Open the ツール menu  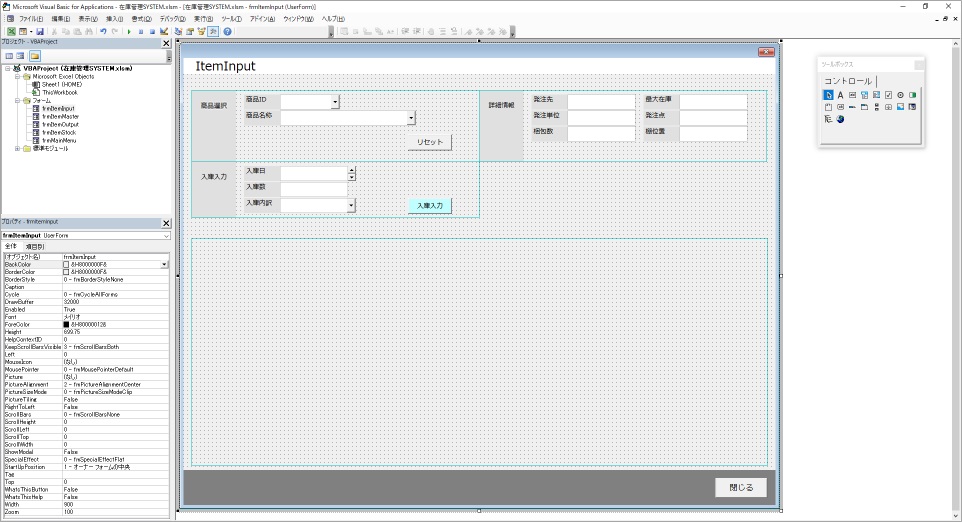click(231, 19)
